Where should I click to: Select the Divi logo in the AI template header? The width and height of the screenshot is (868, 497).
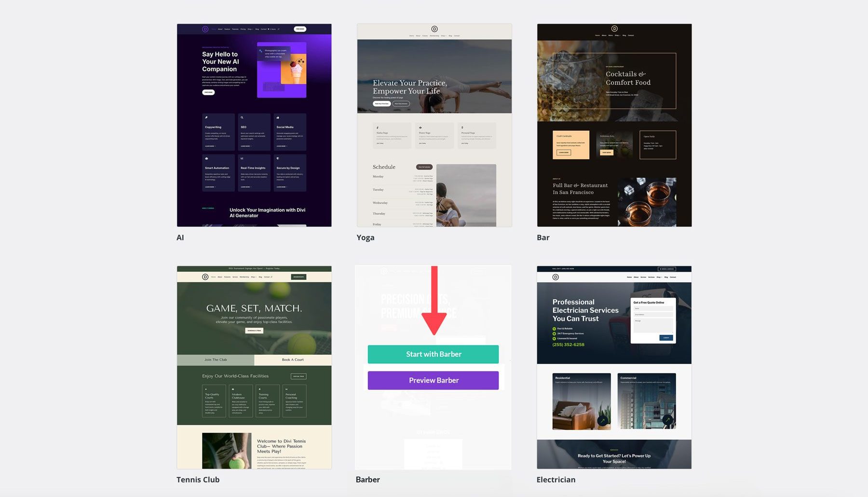(205, 29)
